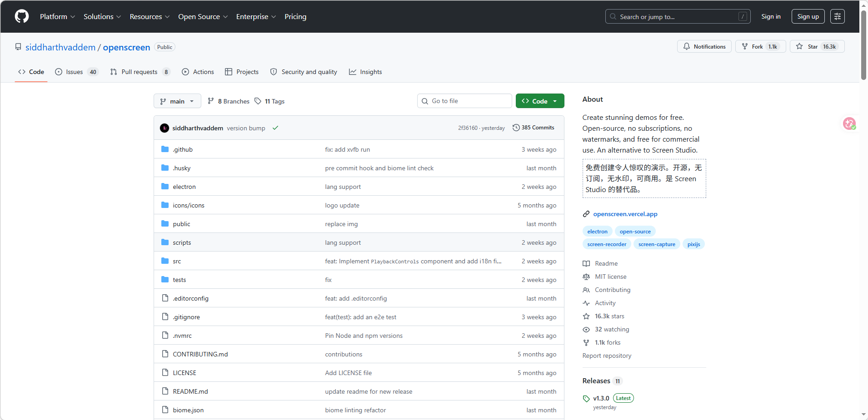Expand the Solutions menu

coord(102,16)
